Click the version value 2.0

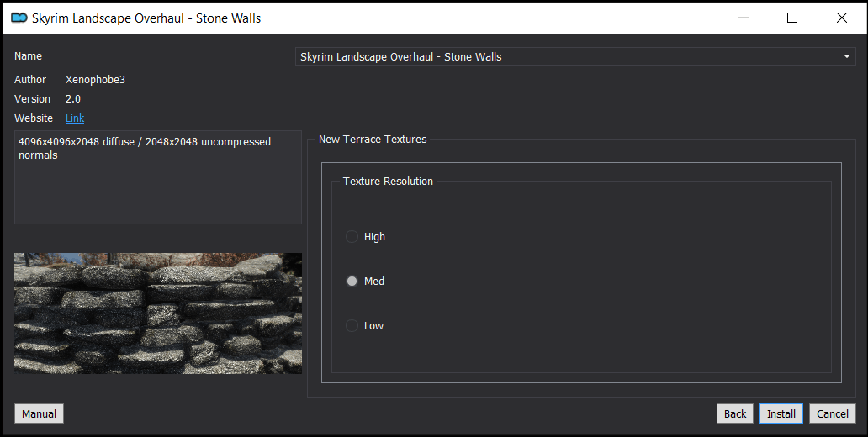[73, 98]
